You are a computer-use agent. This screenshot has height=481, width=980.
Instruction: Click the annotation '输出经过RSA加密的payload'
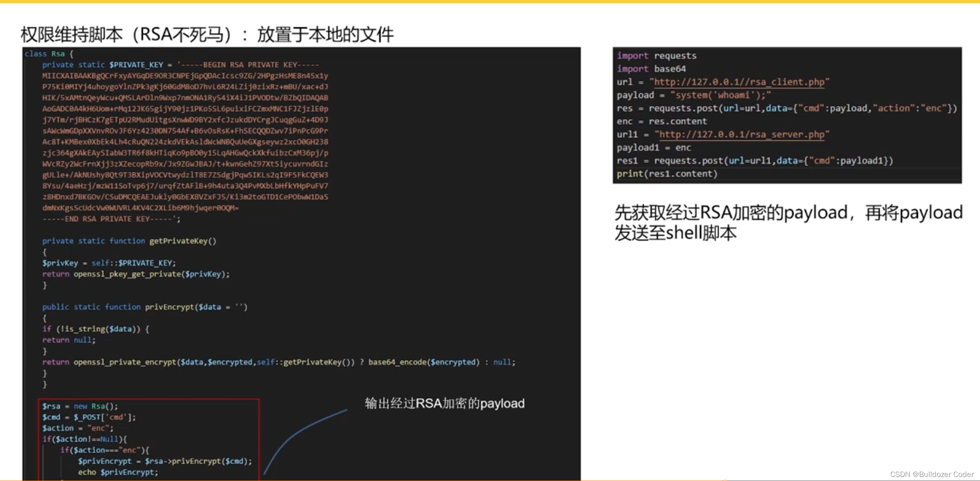pos(444,403)
